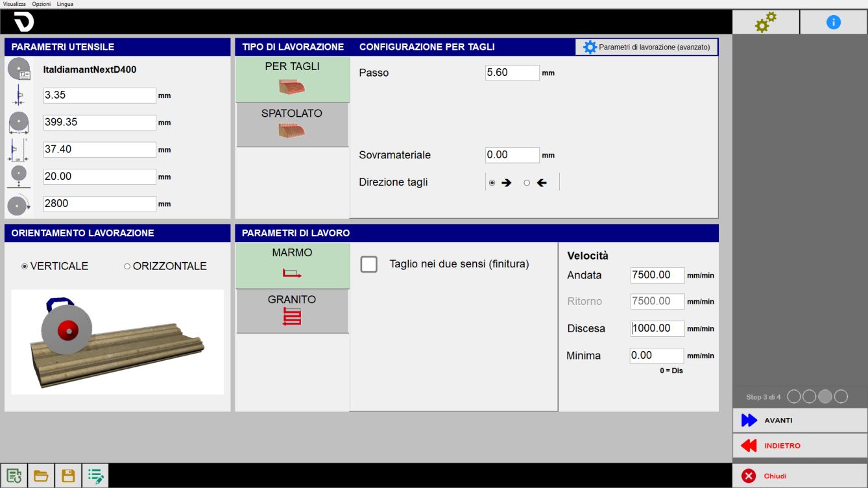Image resolution: width=868 pixels, height=488 pixels.
Task: Click the rotation speed icon beside 2800
Action: coord(19,204)
